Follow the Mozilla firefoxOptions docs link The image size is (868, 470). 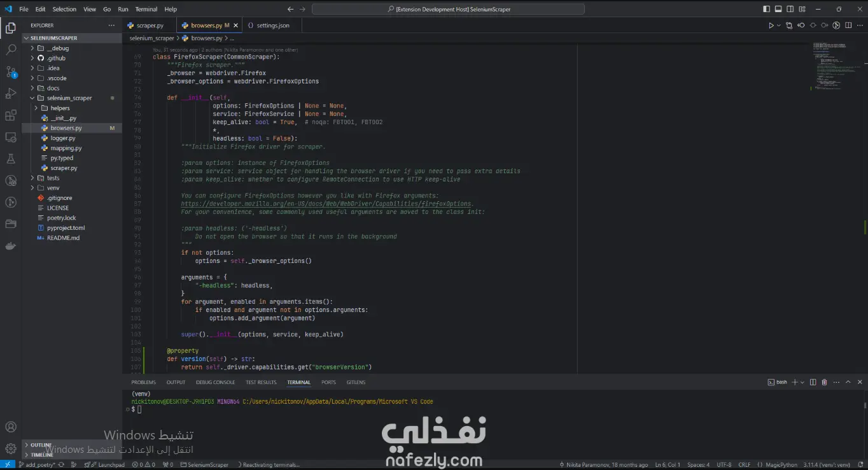(327, 204)
